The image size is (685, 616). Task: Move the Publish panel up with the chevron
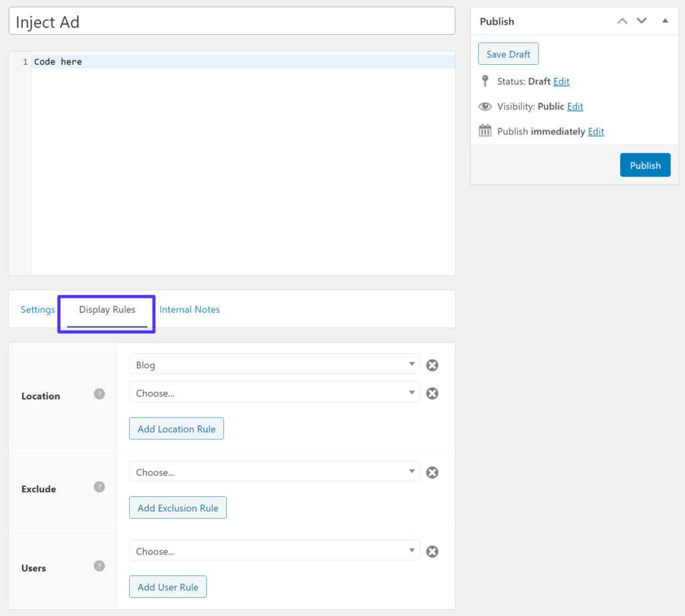click(x=621, y=21)
